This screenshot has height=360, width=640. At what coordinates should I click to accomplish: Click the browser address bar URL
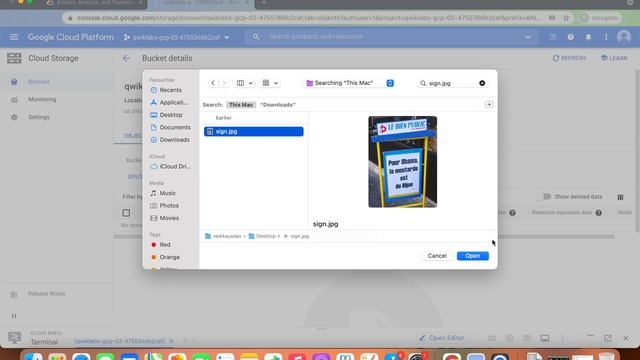(x=308, y=18)
